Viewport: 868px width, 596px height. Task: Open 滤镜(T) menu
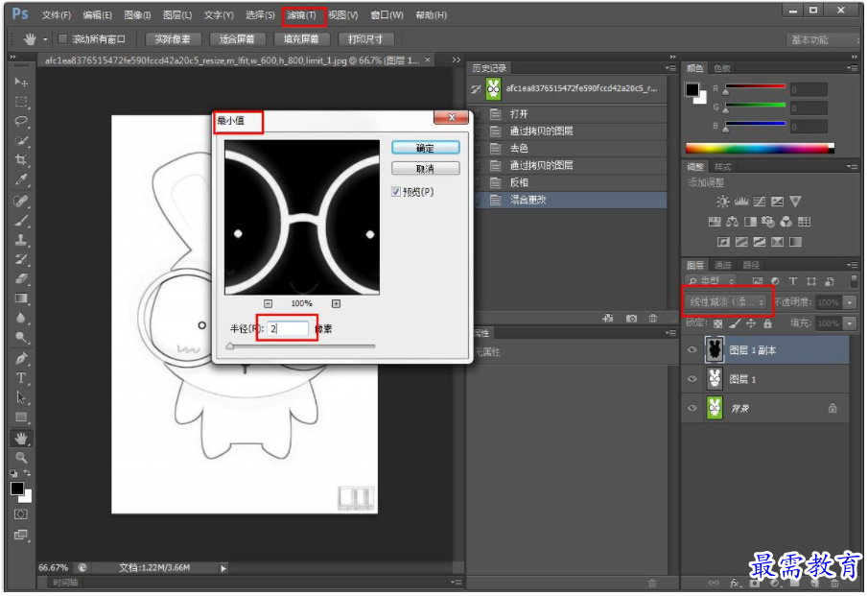pyautogui.click(x=302, y=15)
